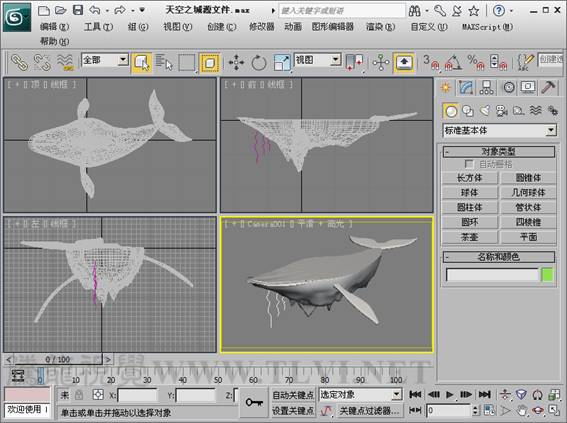Switch to the Motion panel tab
The image size is (567, 423).
click(509, 87)
